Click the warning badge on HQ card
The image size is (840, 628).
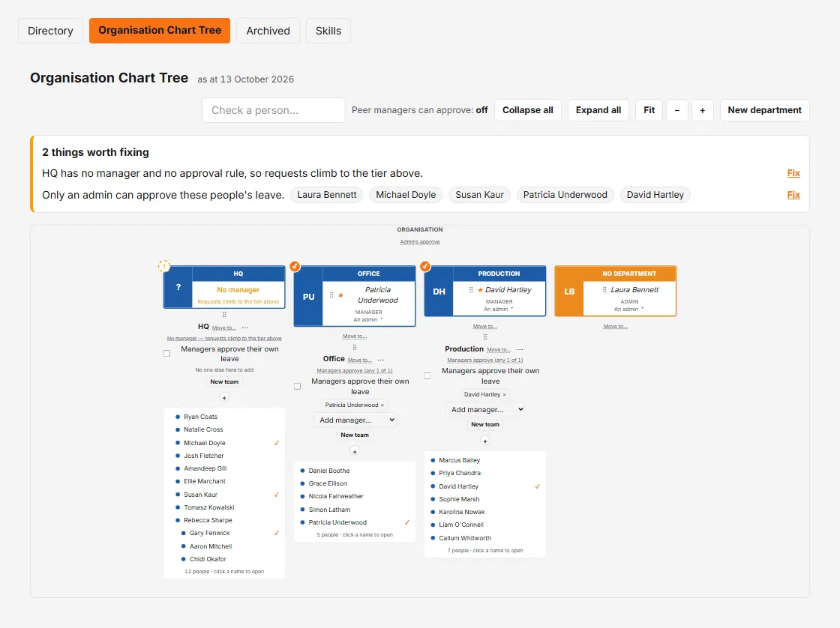pyautogui.click(x=164, y=266)
